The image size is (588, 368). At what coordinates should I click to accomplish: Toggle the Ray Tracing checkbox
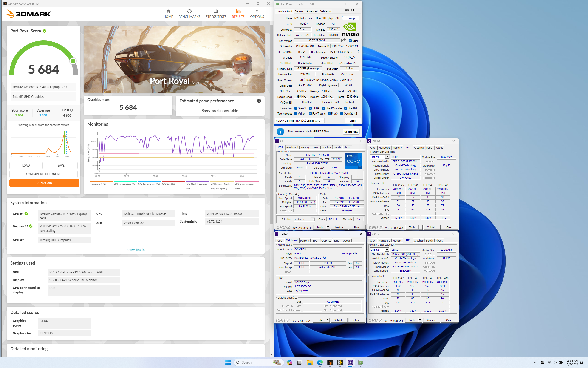pyautogui.click(x=310, y=114)
